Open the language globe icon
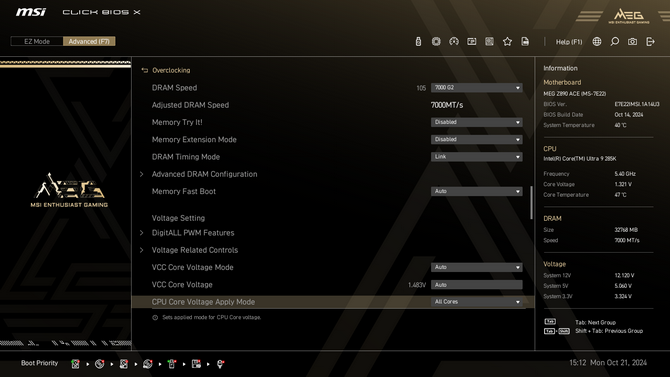The height and width of the screenshot is (377, 670). click(597, 41)
